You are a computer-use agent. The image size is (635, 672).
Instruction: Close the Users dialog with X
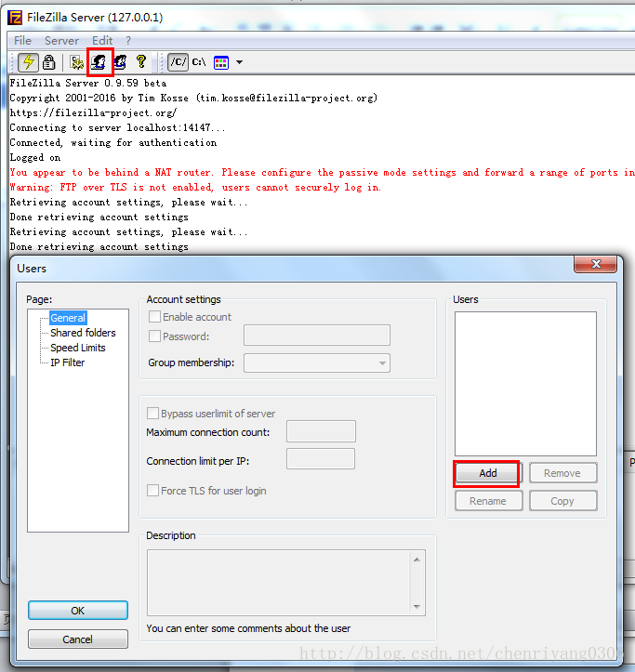pos(596,264)
